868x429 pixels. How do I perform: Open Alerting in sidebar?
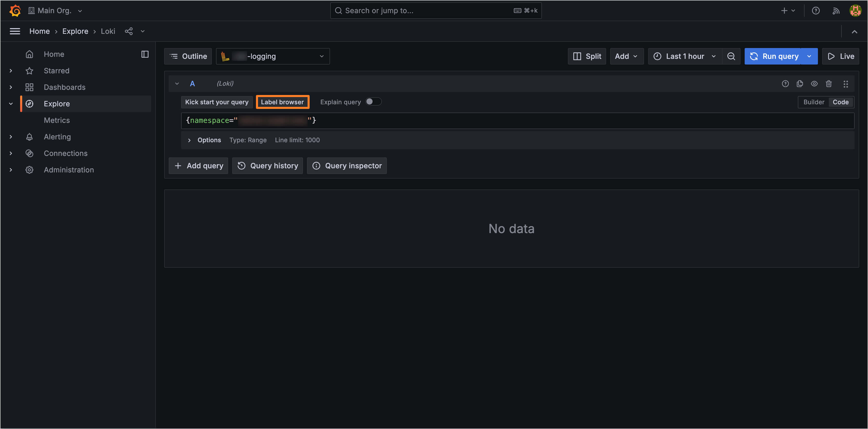coord(57,137)
